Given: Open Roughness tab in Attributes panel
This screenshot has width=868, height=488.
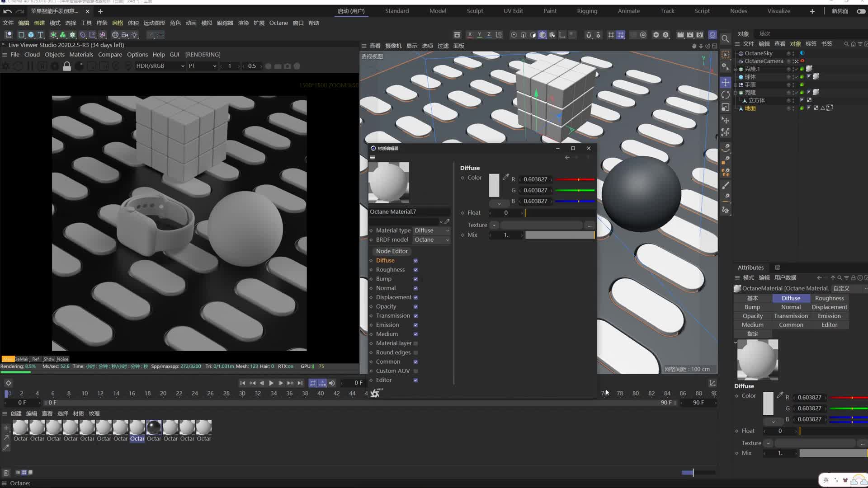Looking at the screenshot, I should tap(829, 298).
